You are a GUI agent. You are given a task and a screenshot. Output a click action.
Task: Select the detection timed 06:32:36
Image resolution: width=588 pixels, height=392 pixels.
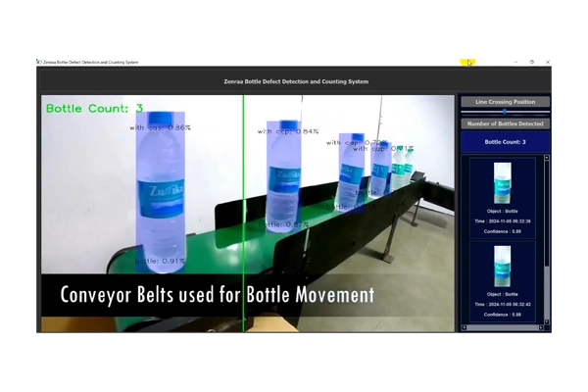502,221
